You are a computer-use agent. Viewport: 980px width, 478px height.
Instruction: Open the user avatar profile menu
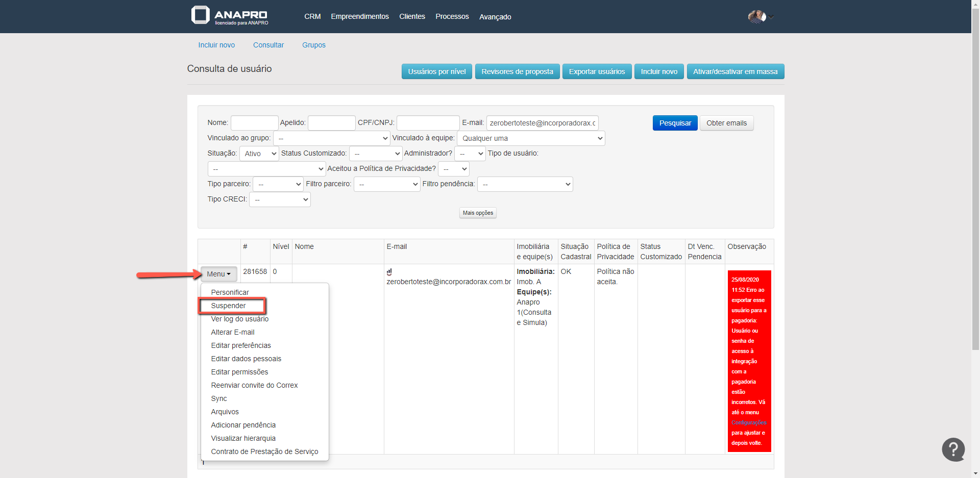click(x=758, y=17)
